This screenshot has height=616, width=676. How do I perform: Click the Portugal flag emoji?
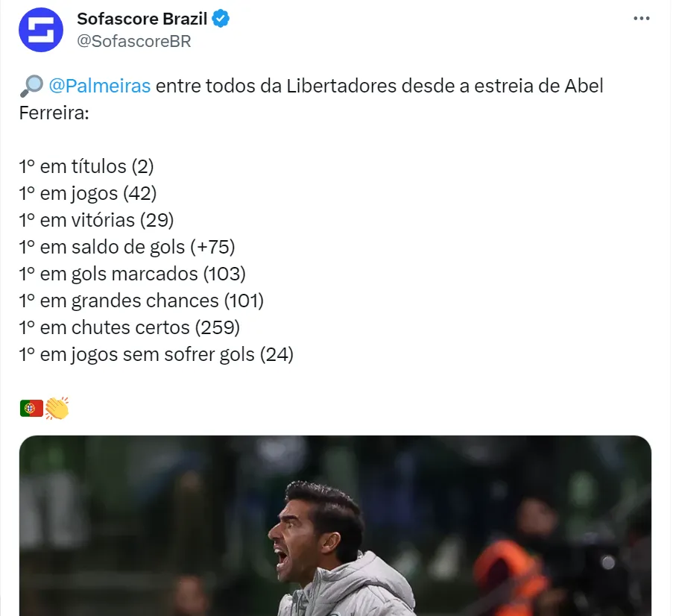(x=31, y=409)
